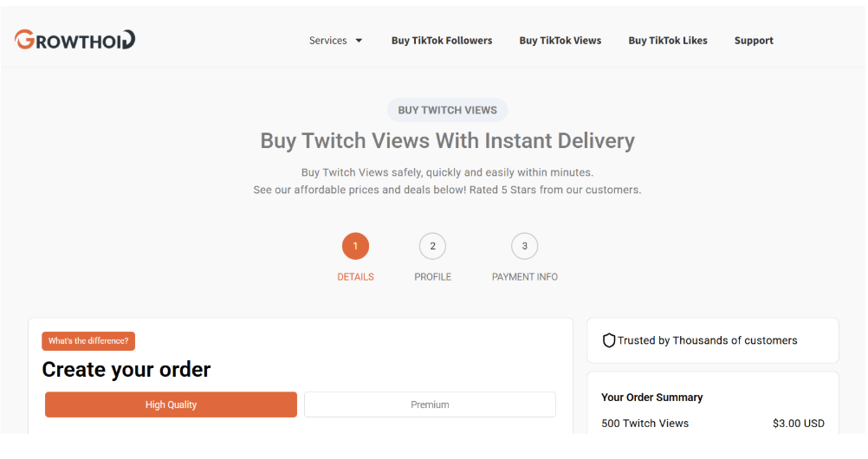
Task: Navigate to Buy TikTok Likes
Action: pyautogui.click(x=668, y=41)
